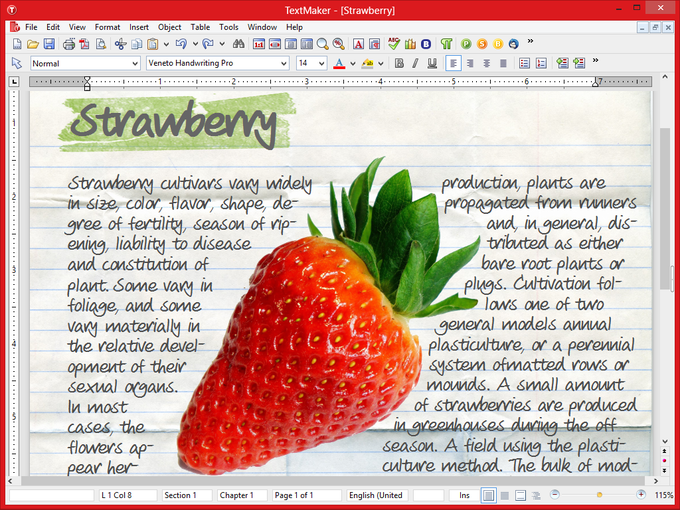Decrease indent with the green arrow icon
Viewport: 680px width, 510px height.
click(x=562, y=63)
